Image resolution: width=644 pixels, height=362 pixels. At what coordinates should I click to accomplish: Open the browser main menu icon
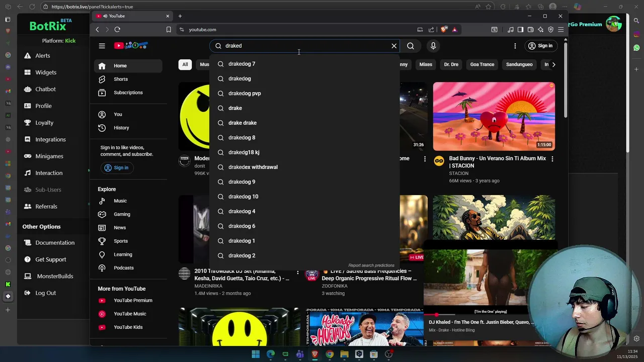pos(560,30)
